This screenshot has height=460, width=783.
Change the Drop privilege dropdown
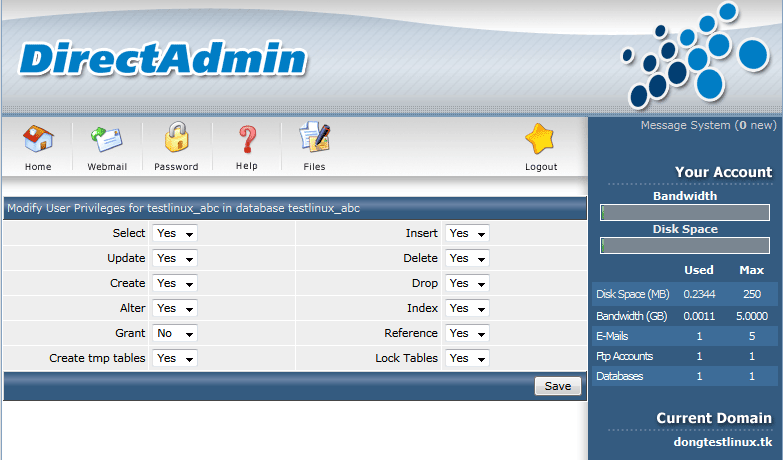click(467, 283)
